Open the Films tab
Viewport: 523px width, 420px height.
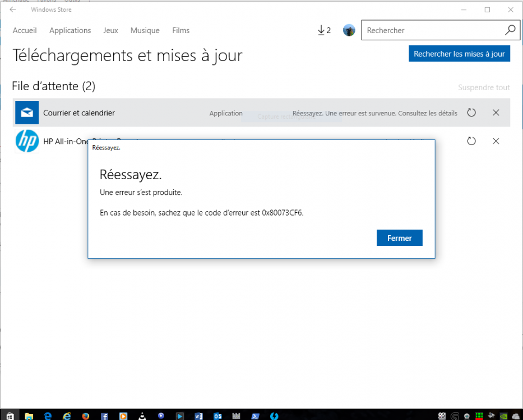click(x=181, y=30)
